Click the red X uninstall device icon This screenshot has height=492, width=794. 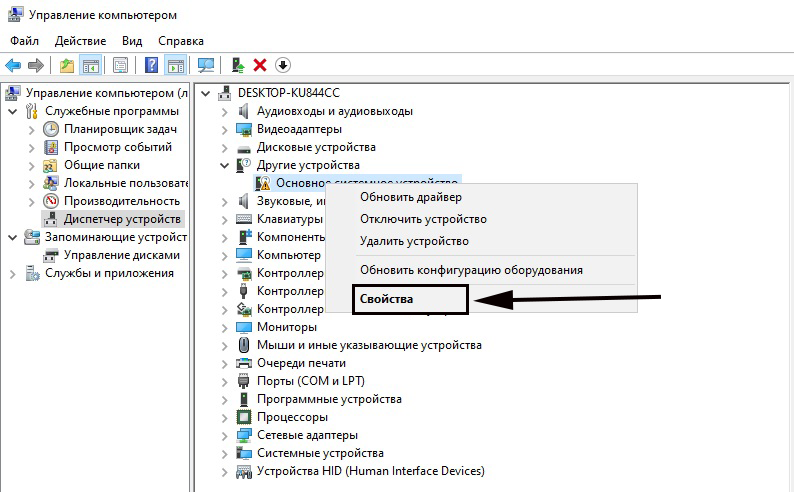260,65
